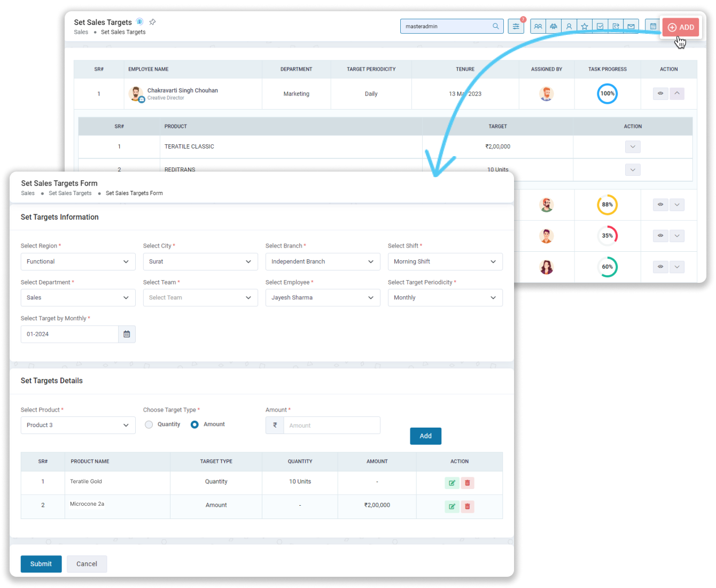
Task: Delete the Microcone 2a target row
Action: 467,506
